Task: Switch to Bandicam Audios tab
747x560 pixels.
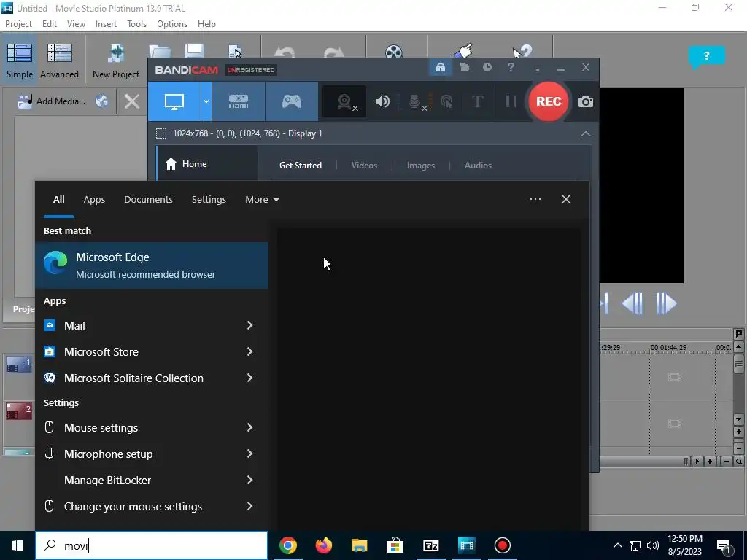Action: pyautogui.click(x=478, y=166)
